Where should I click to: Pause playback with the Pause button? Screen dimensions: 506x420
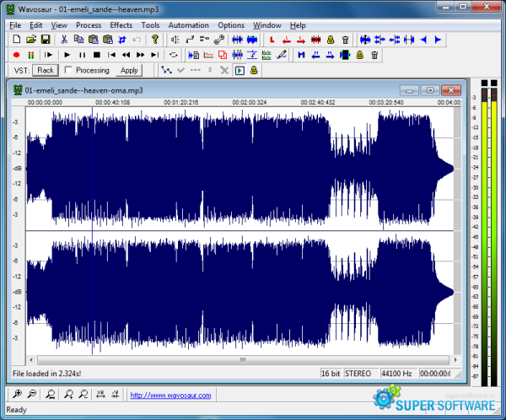82,55
